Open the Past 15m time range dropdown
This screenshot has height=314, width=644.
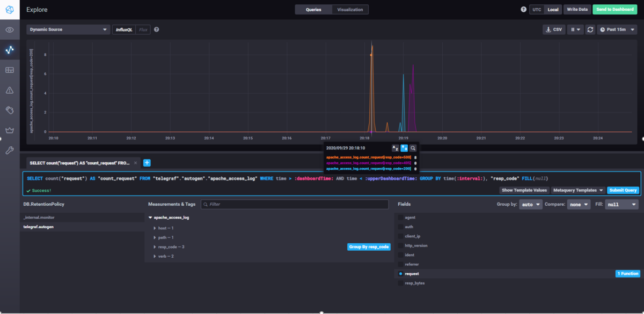[618, 29]
